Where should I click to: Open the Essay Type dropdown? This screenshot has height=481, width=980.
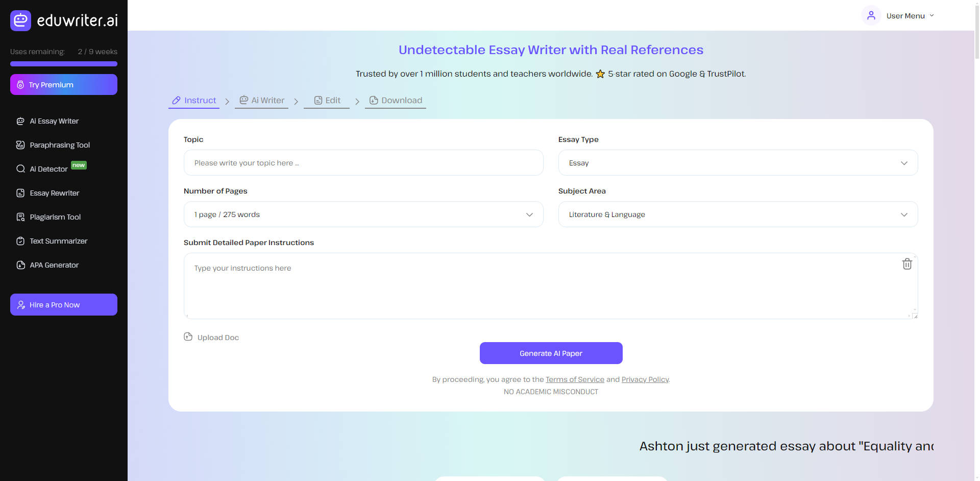[x=738, y=162]
